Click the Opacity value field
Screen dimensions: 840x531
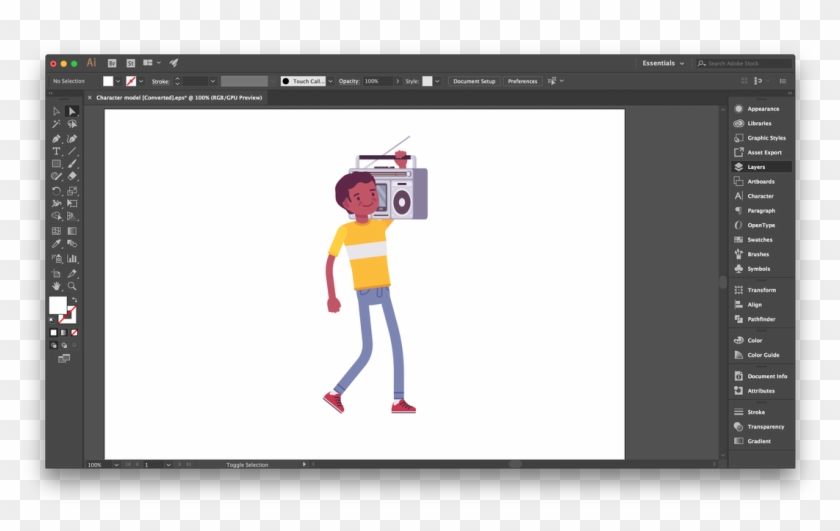tap(377, 81)
